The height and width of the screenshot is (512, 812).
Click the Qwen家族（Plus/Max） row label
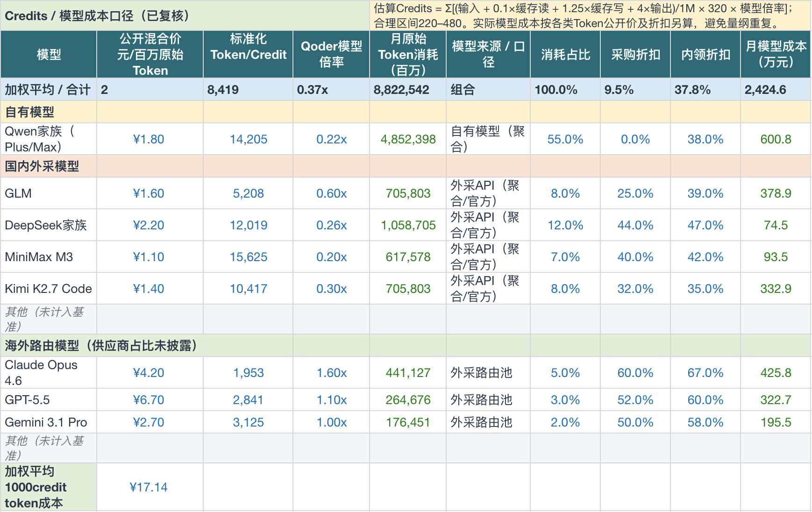[x=49, y=139]
